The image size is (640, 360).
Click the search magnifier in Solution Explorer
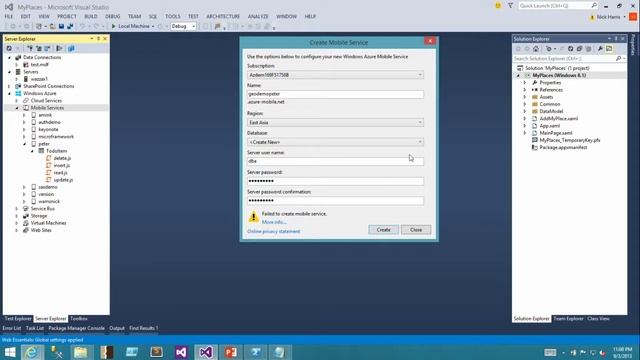point(618,59)
